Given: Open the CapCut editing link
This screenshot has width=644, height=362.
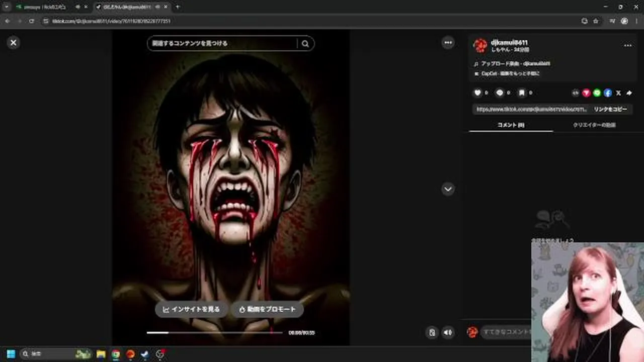Looking at the screenshot, I should pos(511,73).
